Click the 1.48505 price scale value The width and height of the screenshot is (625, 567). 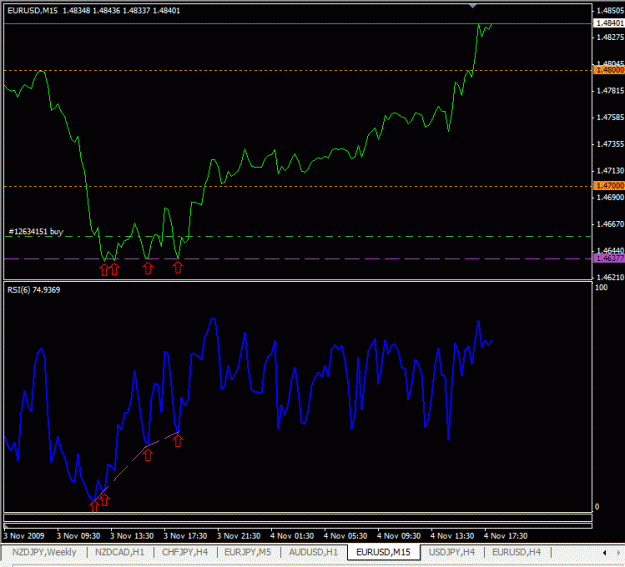(x=610, y=11)
